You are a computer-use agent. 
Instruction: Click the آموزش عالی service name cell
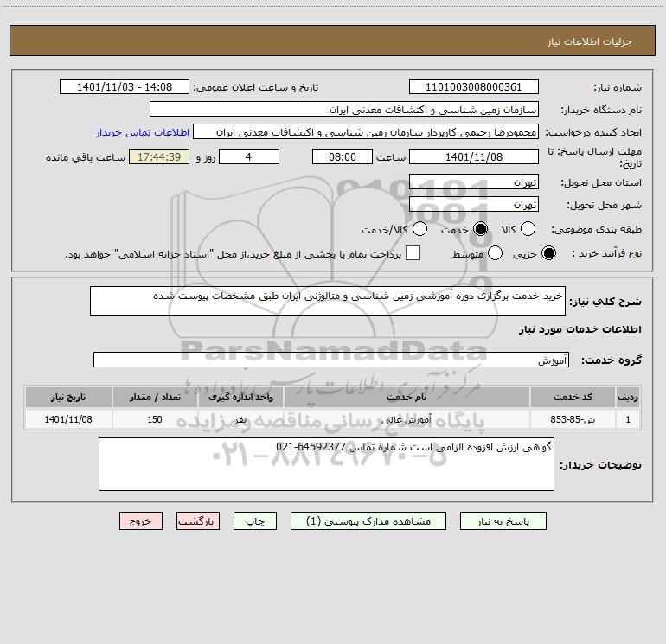coord(407,419)
